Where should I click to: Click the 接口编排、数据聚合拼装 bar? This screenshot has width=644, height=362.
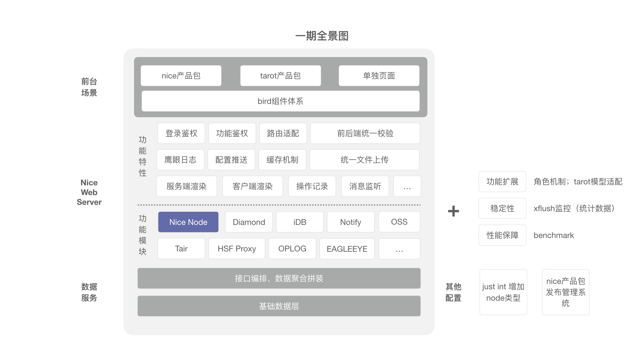(279, 278)
